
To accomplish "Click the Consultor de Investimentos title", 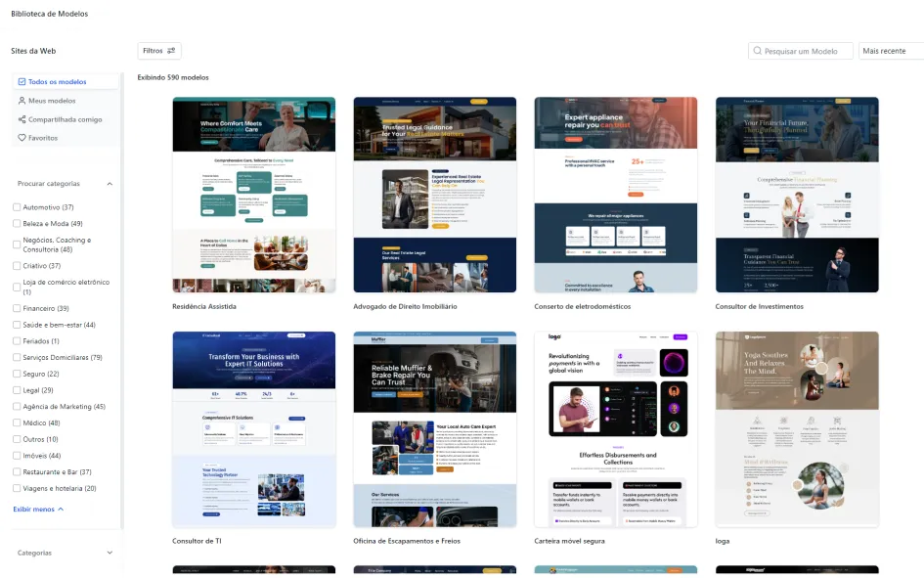I will pyautogui.click(x=759, y=306).
